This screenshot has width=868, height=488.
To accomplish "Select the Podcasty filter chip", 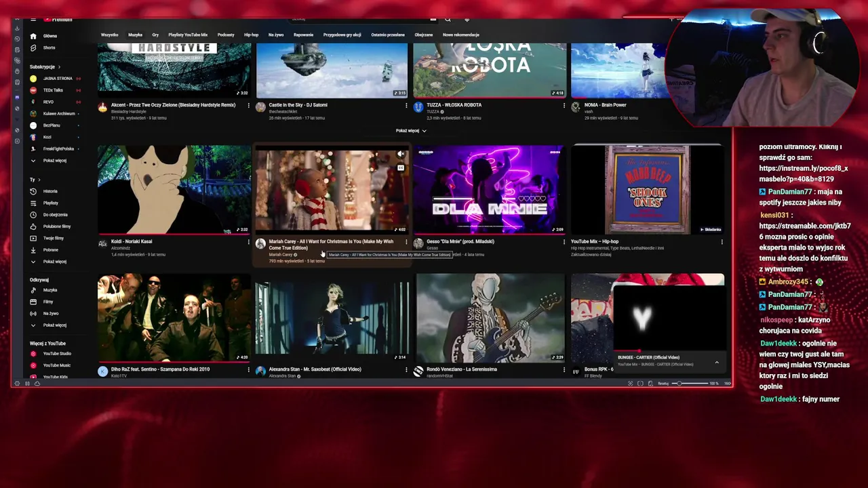I will 226,35.
